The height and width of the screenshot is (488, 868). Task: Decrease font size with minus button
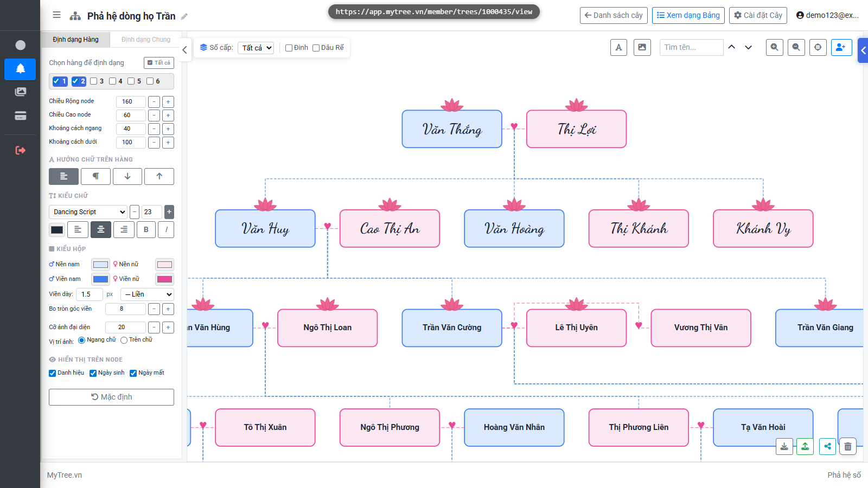[x=135, y=212]
